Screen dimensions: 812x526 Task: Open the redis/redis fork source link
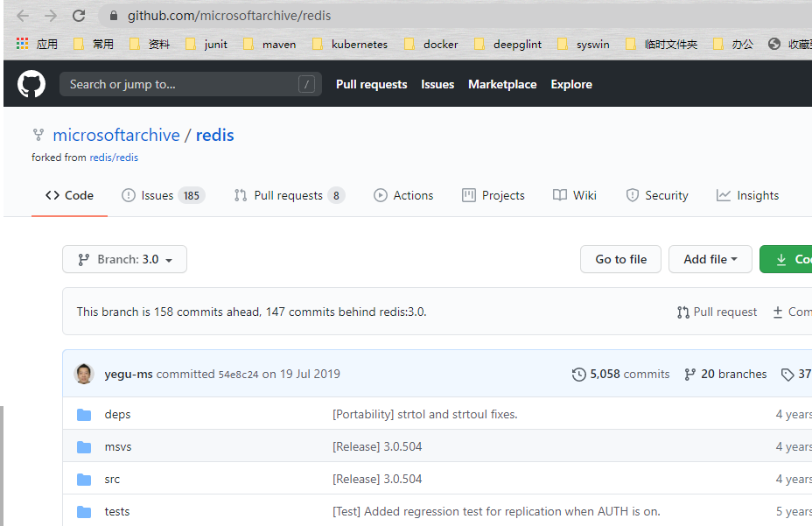(114, 158)
